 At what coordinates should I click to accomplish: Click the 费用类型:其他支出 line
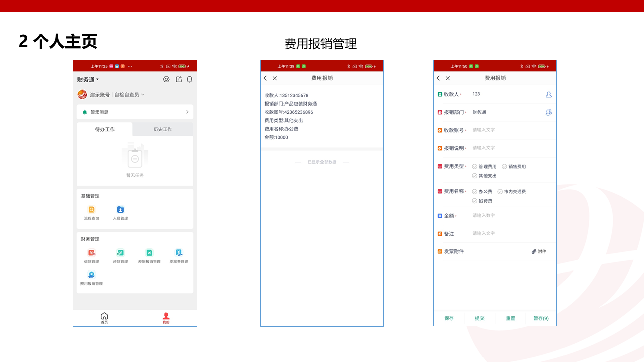coord(284,121)
